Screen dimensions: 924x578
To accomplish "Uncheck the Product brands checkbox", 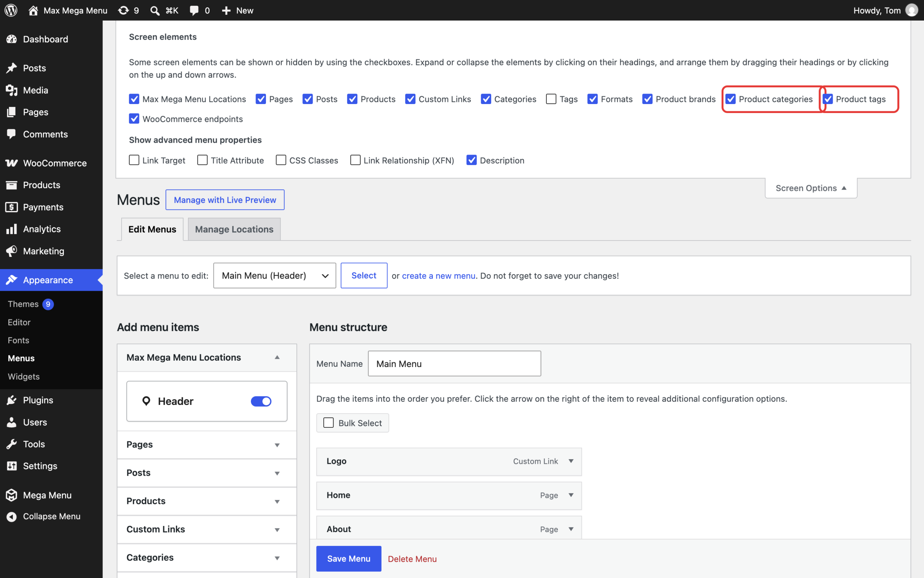I will 647,99.
